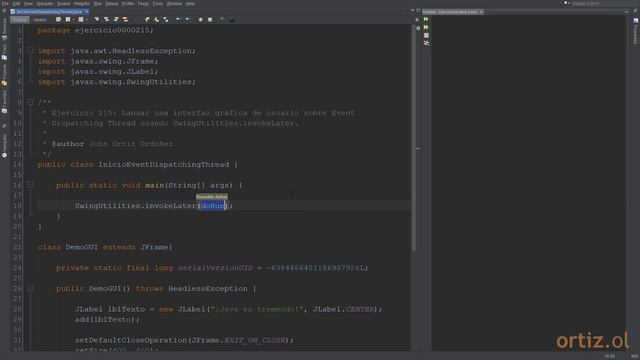The height and width of the screenshot is (360, 640).
Task: Go to Next Bookmark icon
Action: pos(156,19)
